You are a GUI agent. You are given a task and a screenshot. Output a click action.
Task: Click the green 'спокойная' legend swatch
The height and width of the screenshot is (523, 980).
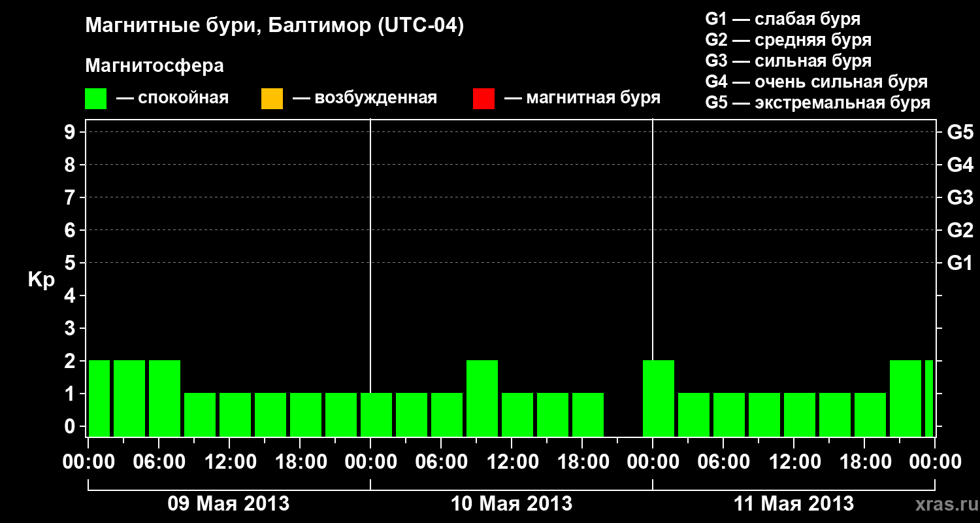(x=96, y=99)
